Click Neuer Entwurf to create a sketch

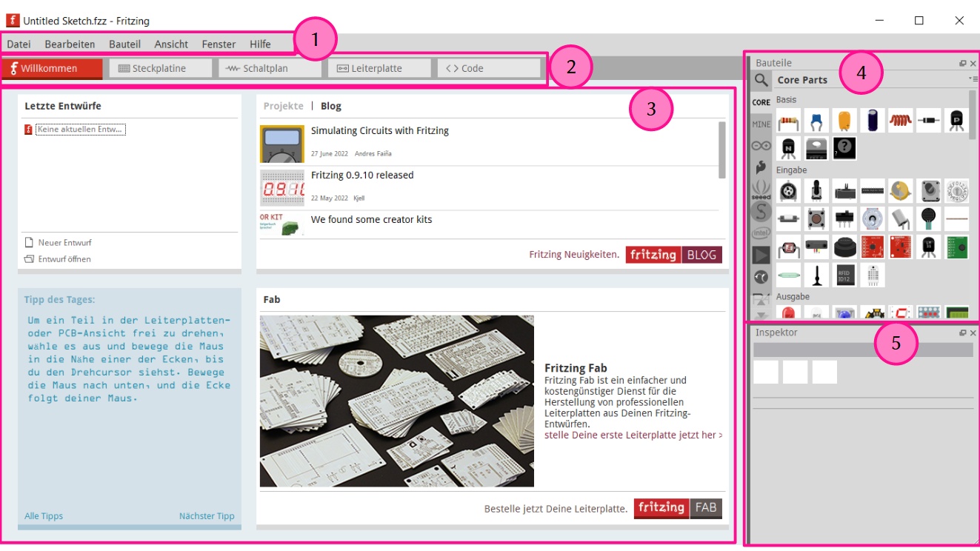[58, 242]
